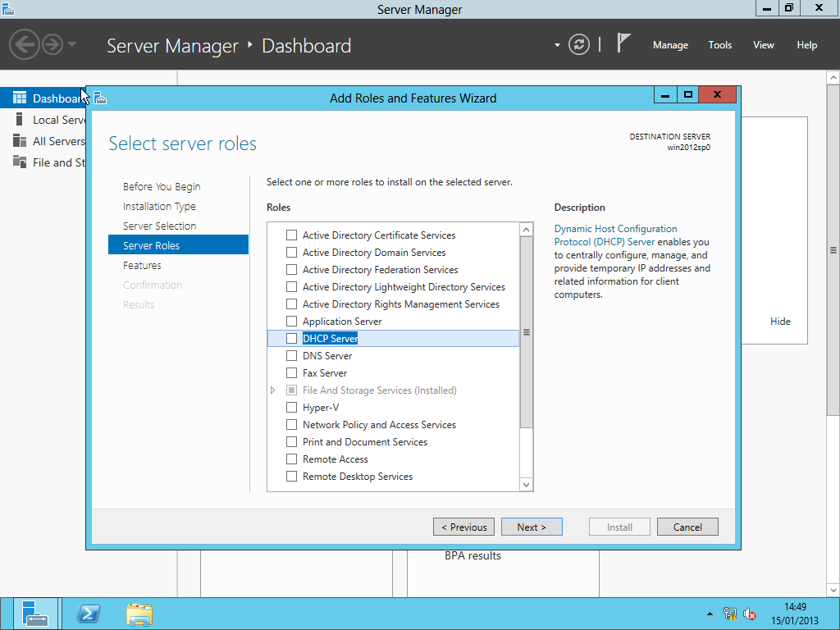Open Windows PowerShell from taskbar

(x=89, y=614)
